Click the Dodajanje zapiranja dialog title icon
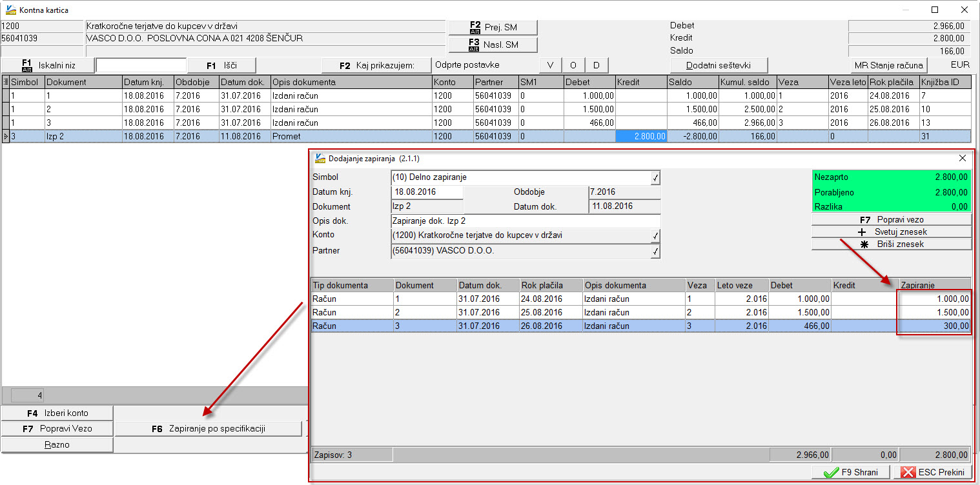Screen dimensions: 980x485 point(320,158)
